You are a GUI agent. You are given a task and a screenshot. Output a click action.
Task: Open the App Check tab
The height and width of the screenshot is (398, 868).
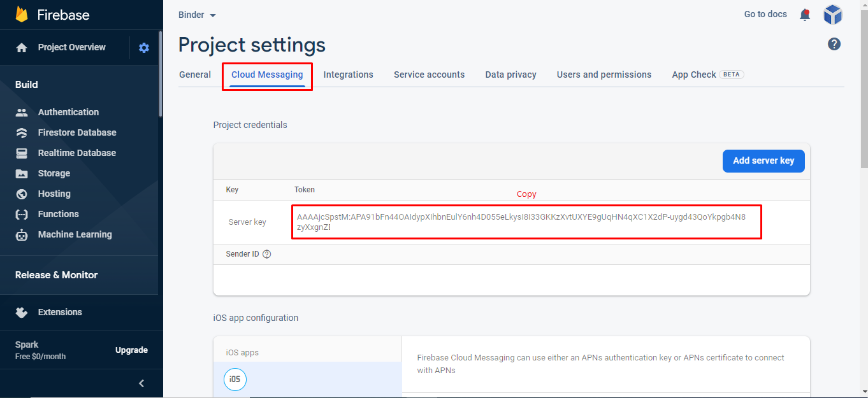point(694,75)
